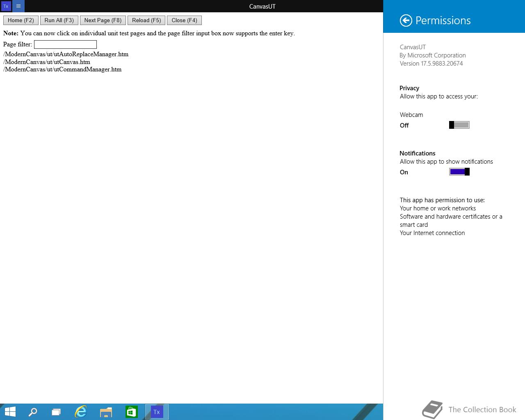Open Task View on the taskbar

56,412
